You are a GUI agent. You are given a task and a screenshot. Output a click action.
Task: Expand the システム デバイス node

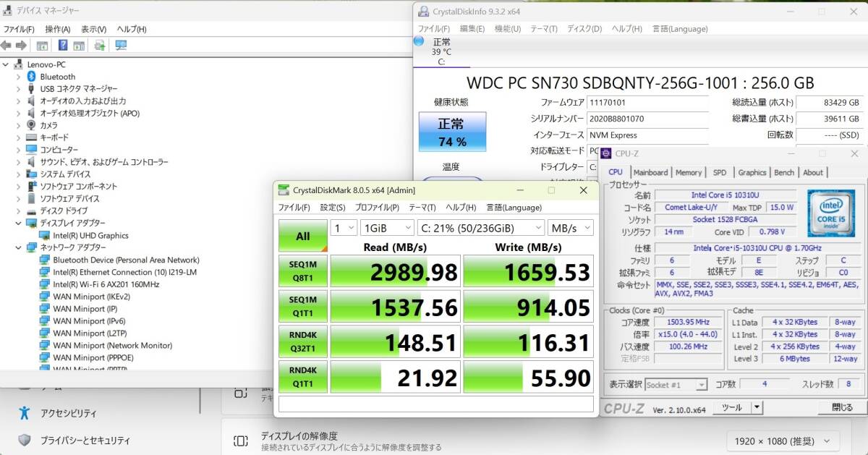(19, 174)
